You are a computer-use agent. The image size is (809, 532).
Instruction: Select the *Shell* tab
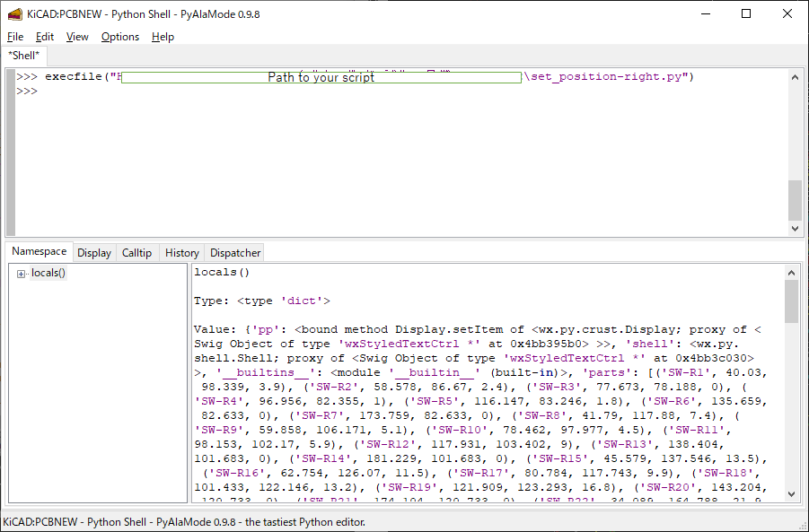click(23, 55)
